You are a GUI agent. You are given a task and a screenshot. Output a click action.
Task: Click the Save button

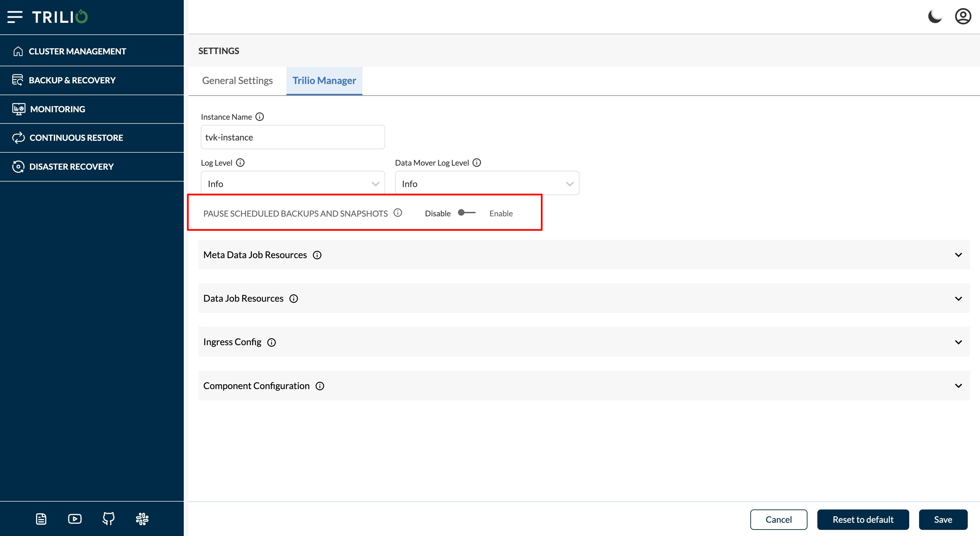coord(943,519)
